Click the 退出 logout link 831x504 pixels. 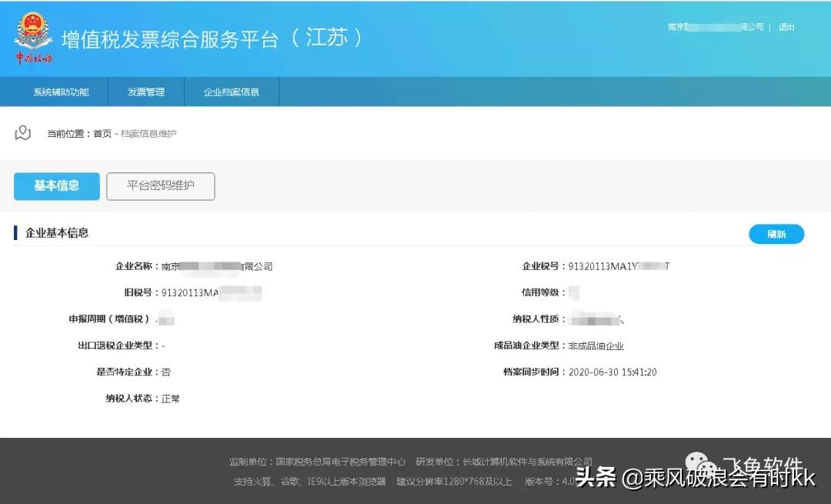pyautogui.click(x=786, y=26)
